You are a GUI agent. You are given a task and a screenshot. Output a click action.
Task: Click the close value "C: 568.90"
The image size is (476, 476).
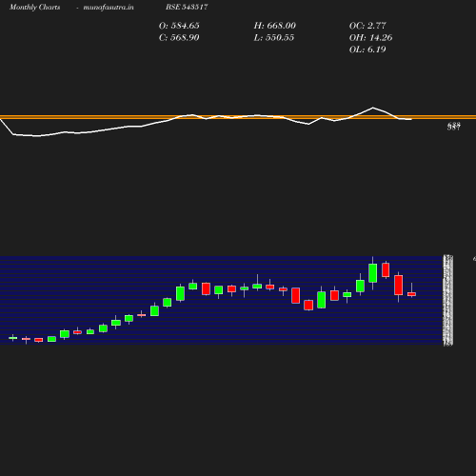179,38
